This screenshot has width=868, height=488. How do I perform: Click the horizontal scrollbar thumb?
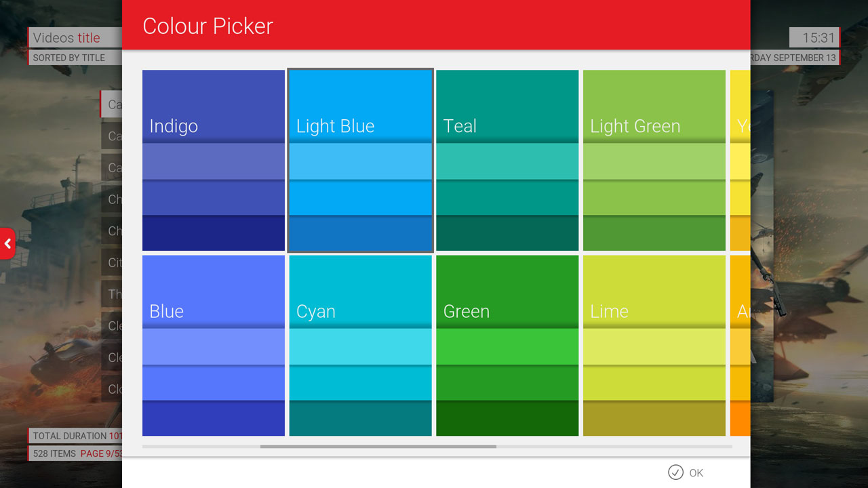[378, 447]
